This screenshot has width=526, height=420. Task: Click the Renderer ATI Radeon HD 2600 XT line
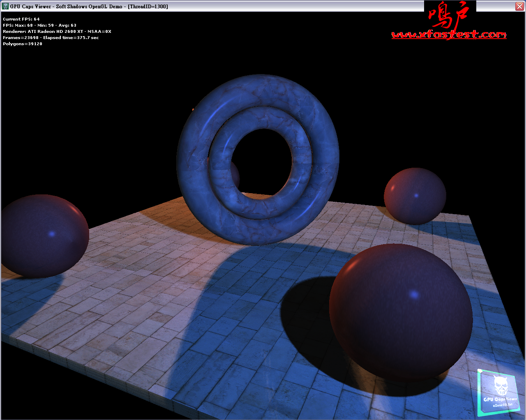click(x=57, y=32)
